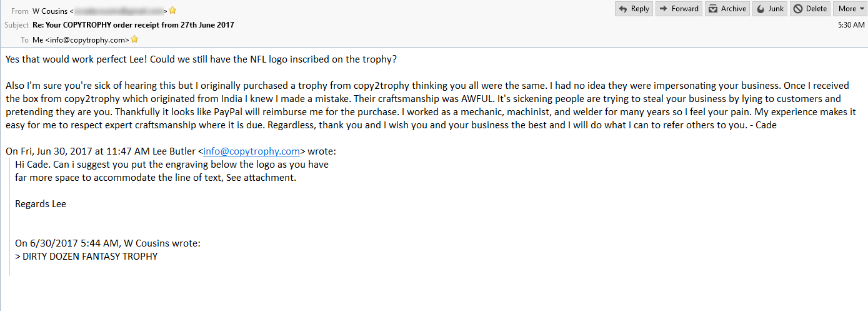
Task: Reply to the email from W Cousins
Action: pyautogui.click(x=634, y=9)
